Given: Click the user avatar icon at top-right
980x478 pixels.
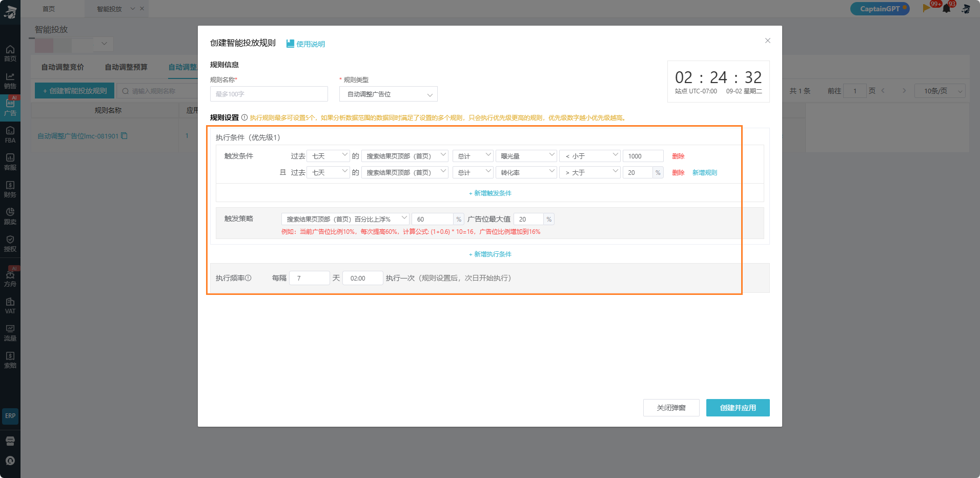Looking at the screenshot, I should [966, 9].
